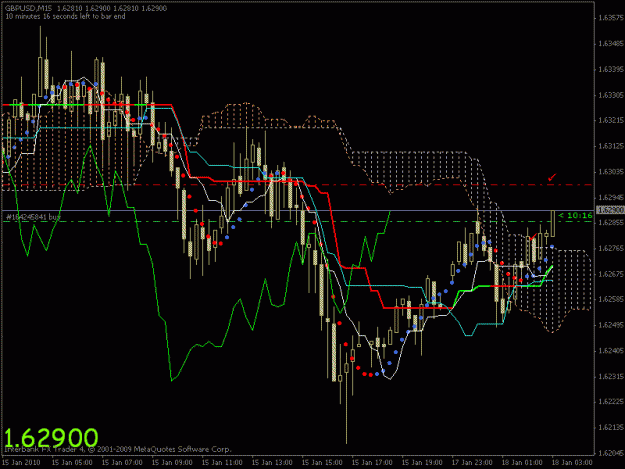Click the 1.63395 price axis label
The width and height of the screenshot is (625, 469).
(x=611, y=69)
